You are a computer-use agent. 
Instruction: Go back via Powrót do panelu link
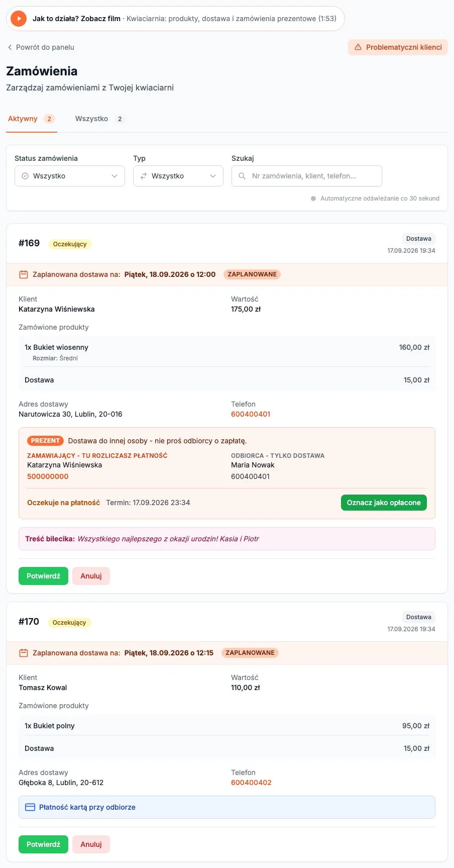point(41,47)
